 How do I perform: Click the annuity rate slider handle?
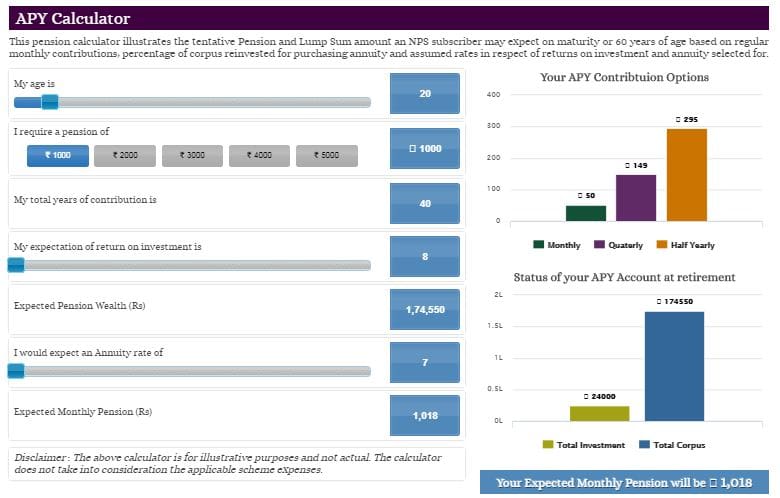click(16, 371)
